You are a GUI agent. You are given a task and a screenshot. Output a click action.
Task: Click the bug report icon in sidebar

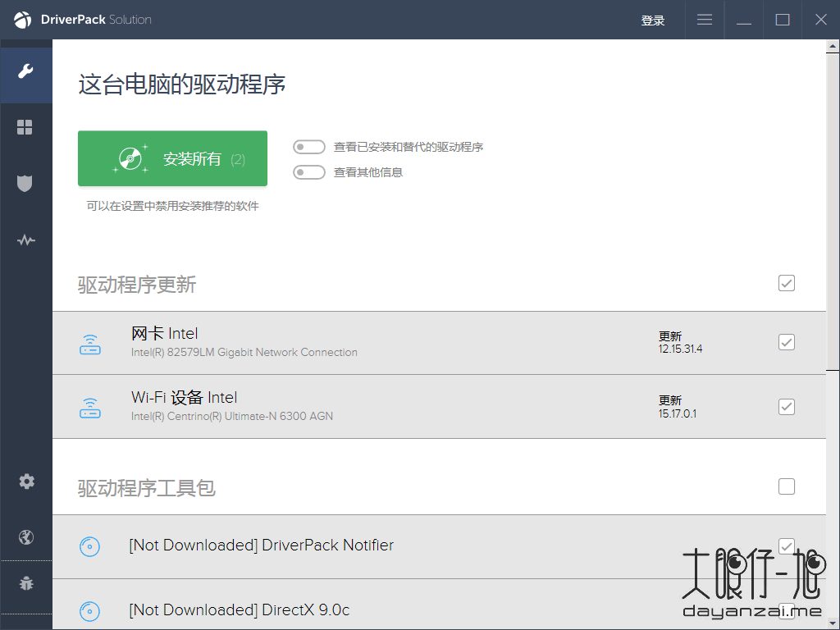coord(26,582)
